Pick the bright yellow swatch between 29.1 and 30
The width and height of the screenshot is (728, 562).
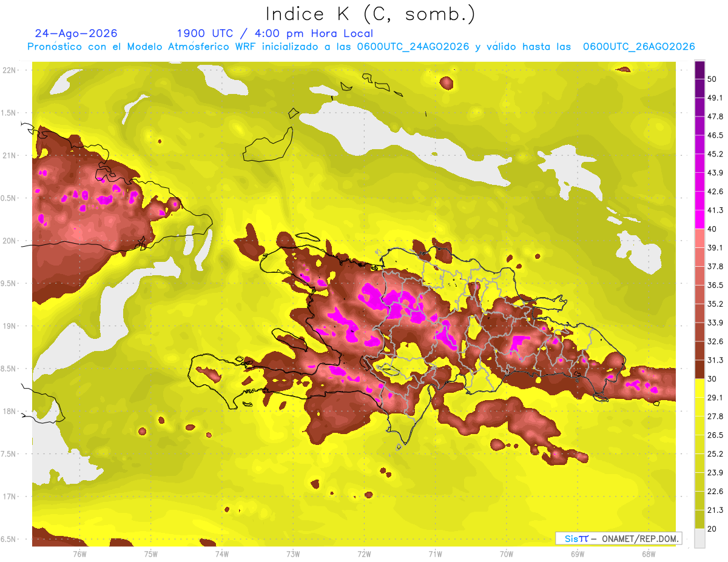[x=700, y=388]
